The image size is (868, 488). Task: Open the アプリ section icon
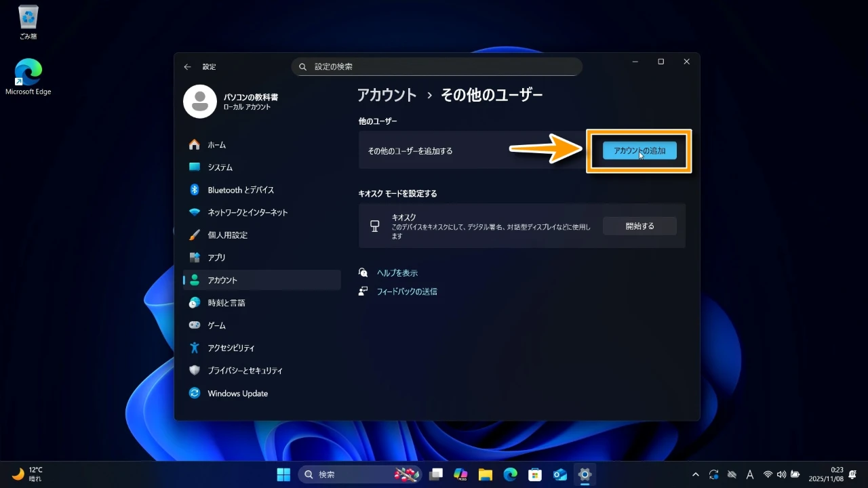click(195, 258)
